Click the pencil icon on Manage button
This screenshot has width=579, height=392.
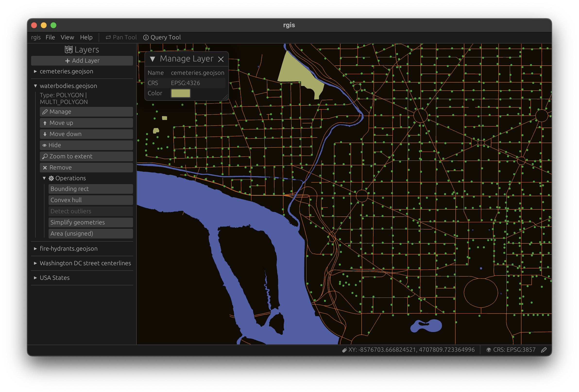pos(45,112)
